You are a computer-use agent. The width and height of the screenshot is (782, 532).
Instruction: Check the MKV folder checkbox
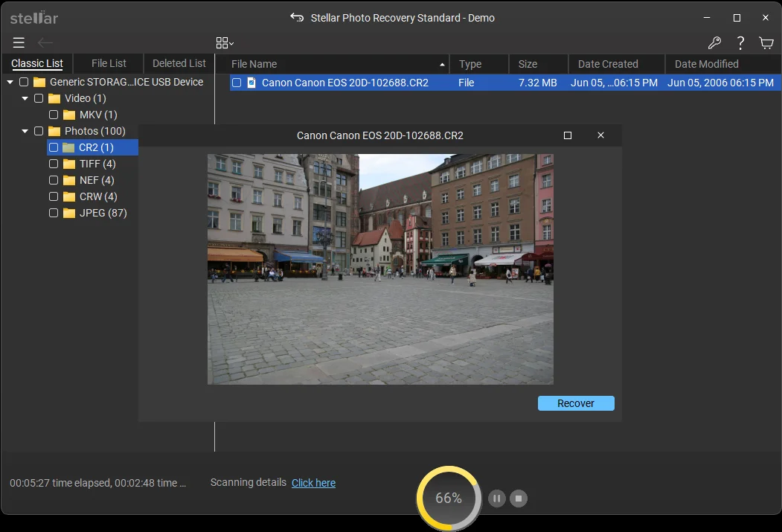coord(54,115)
